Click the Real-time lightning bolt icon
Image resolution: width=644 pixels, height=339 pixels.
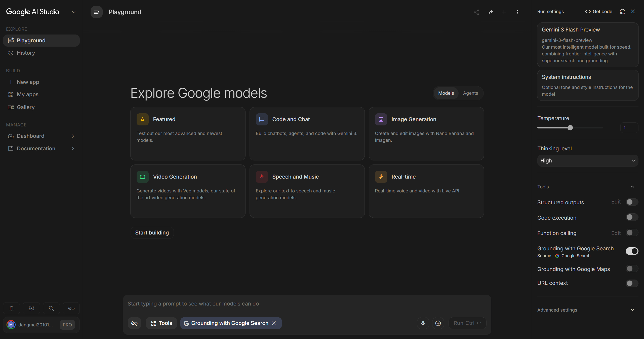point(381,177)
